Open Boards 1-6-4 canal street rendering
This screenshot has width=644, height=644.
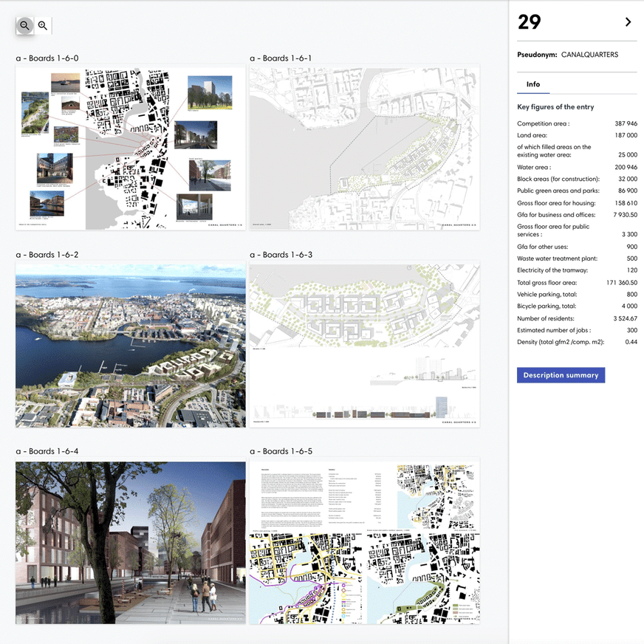click(x=131, y=542)
